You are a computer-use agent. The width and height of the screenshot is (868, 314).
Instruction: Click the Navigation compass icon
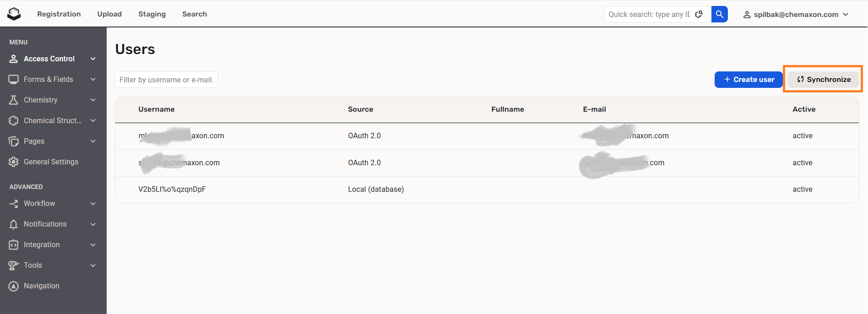click(x=14, y=286)
